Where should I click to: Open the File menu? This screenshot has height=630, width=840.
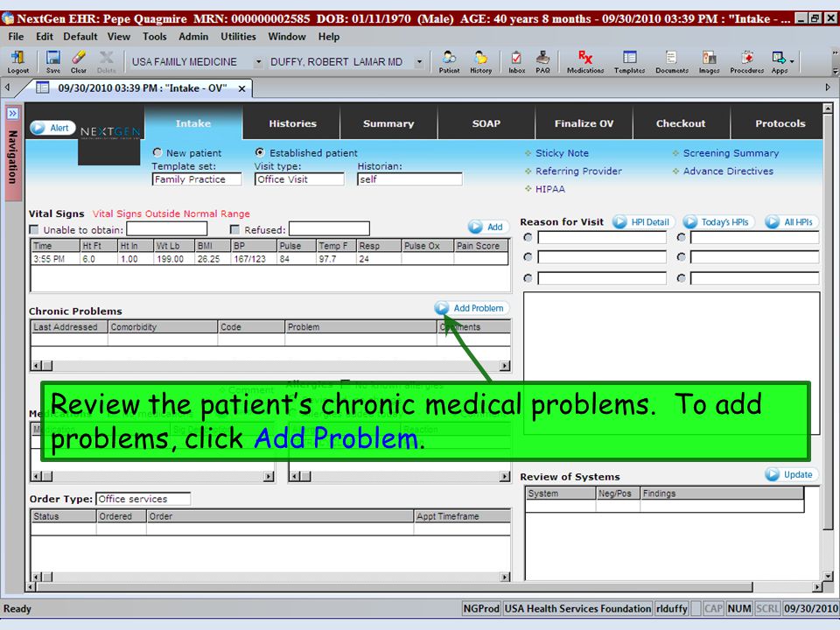point(16,37)
